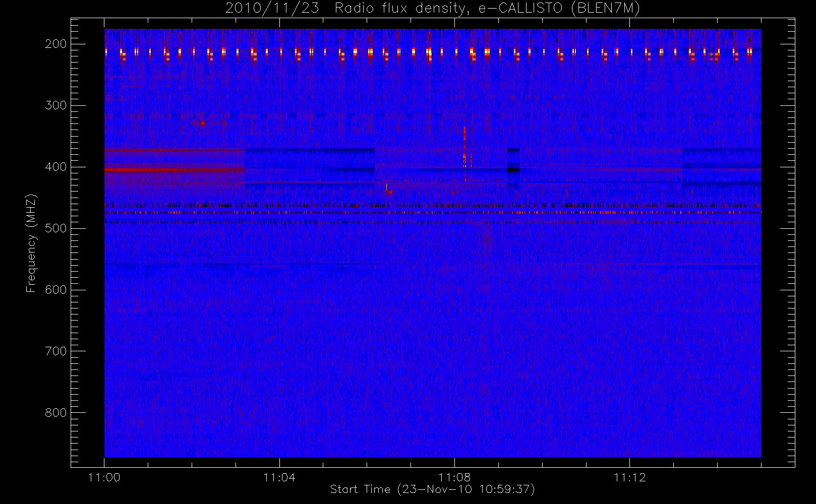Image resolution: width=816 pixels, height=504 pixels.
Task: Click the 'Frequency (MHZ)' axis title
Action: [x=31, y=243]
